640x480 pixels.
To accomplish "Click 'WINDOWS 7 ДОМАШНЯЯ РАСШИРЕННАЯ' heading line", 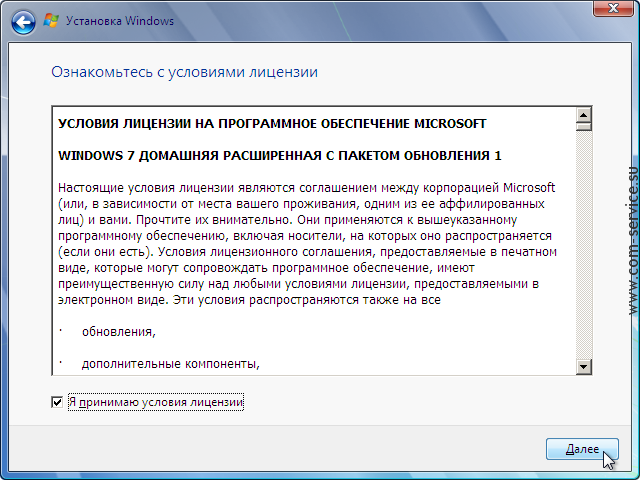I will tap(280, 156).
